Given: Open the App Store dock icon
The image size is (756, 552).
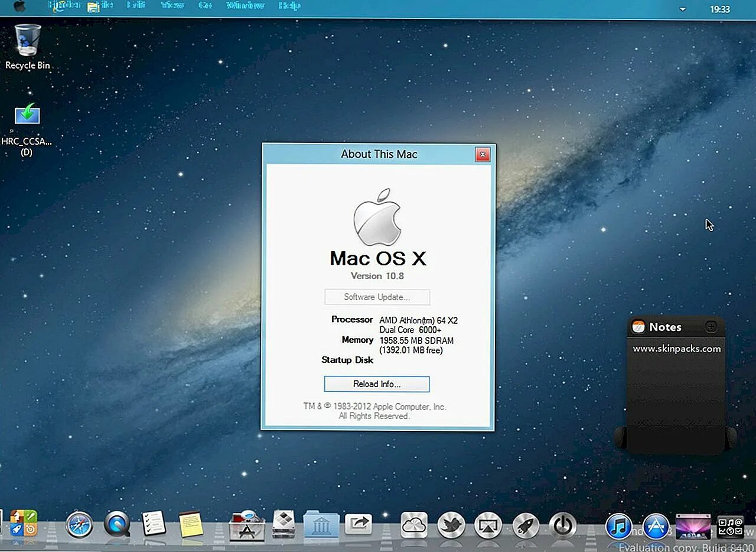Looking at the screenshot, I should click(656, 526).
